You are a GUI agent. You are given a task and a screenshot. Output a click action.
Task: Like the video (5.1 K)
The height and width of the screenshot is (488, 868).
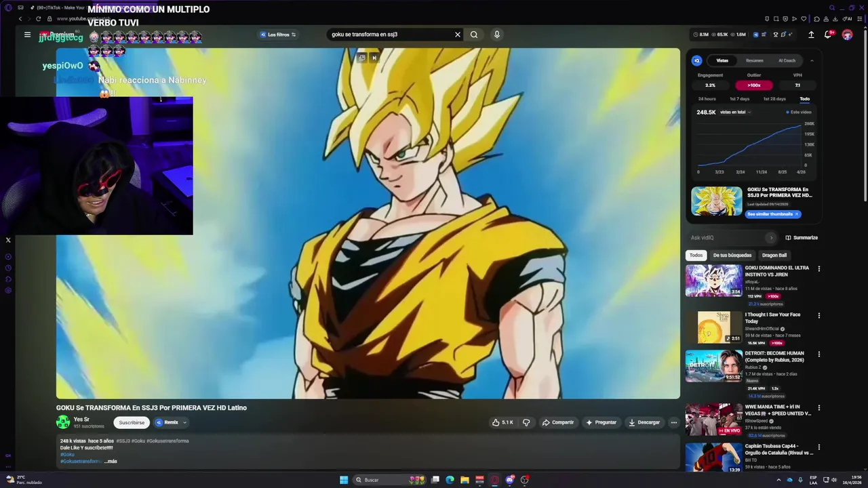click(502, 422)
